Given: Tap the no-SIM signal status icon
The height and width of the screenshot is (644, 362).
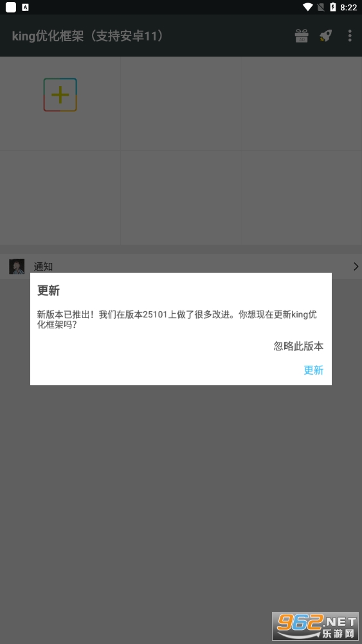Looking at the screenshot, I should click(x=321, y=7).
